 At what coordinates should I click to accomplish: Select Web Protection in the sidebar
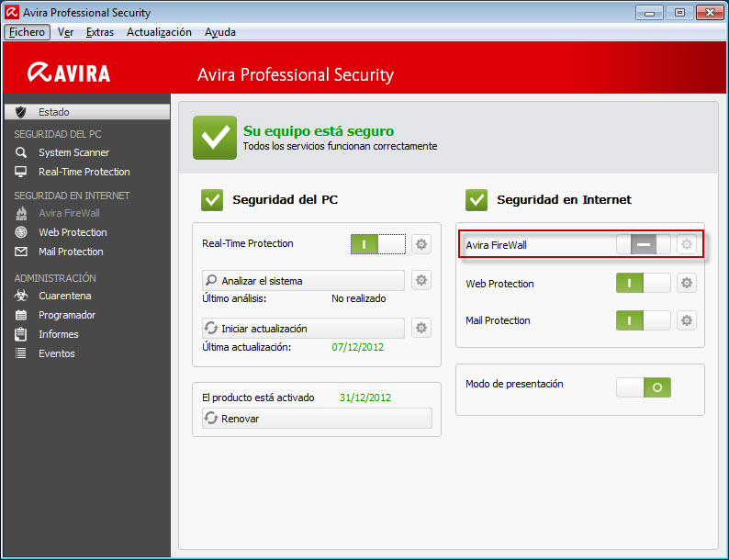[73, 232]
